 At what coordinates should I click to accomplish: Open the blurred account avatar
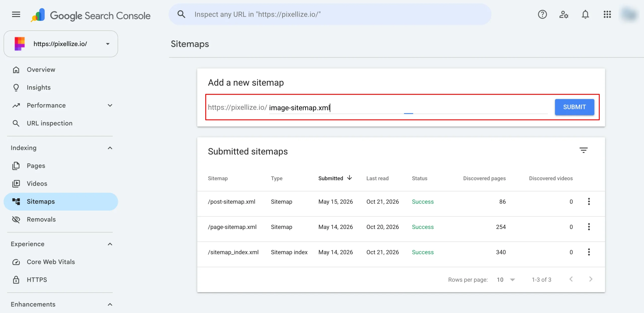[x=630, y=14]
